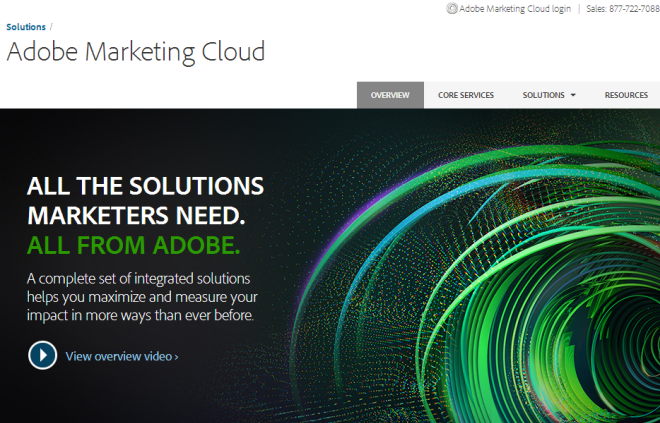The height and width of the screenshot is (423, 660).
Task: Follow the Solutions breadcrumb link
Action: pyautogui.click(x=26, y=27)
